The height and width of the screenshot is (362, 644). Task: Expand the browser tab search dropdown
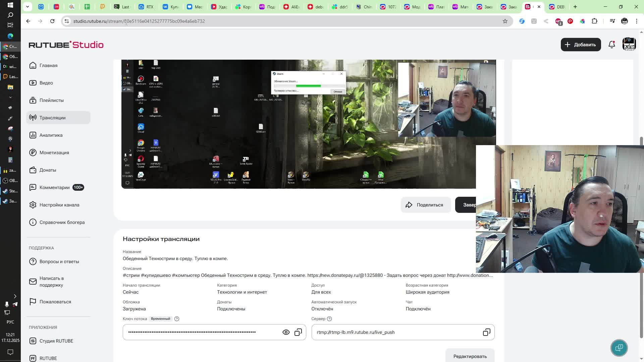pyautogui.click(x=28, y=6)
